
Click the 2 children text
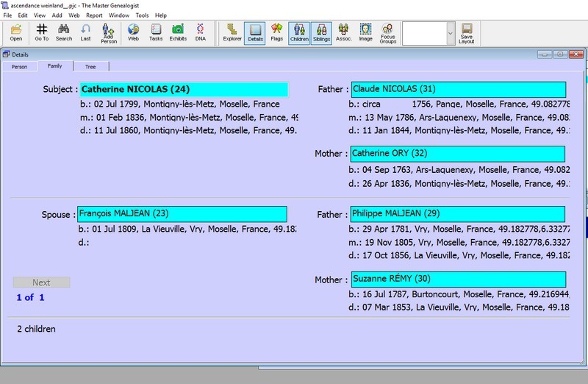36,329
